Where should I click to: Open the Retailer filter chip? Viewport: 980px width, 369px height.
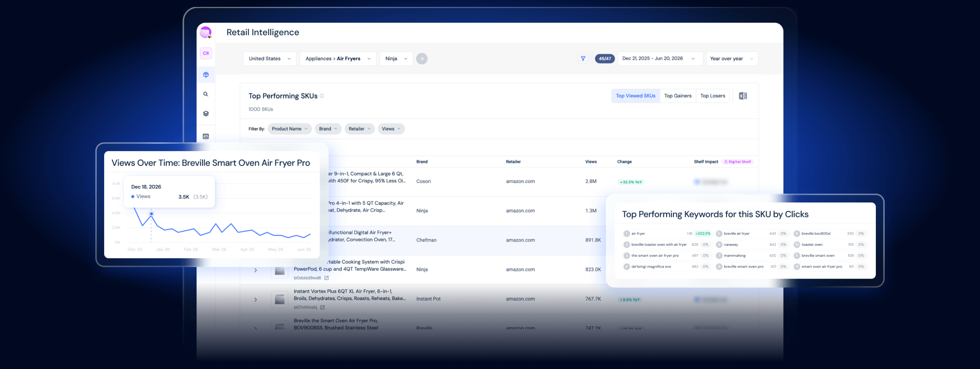[359, 129]
